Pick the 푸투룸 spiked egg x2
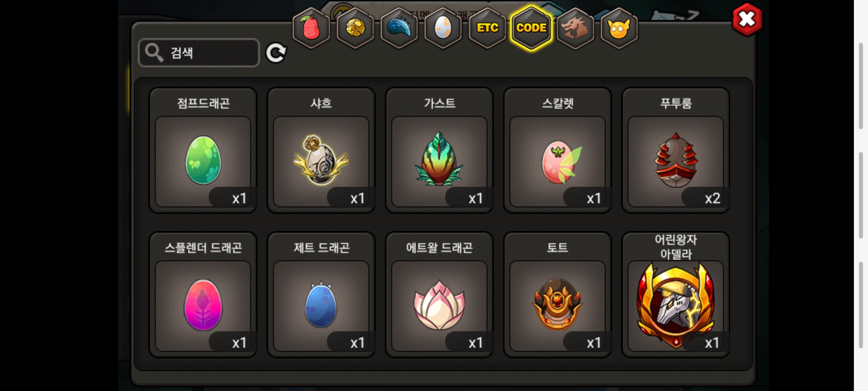This screenshot has width=868, height=391. coord(676,150)
